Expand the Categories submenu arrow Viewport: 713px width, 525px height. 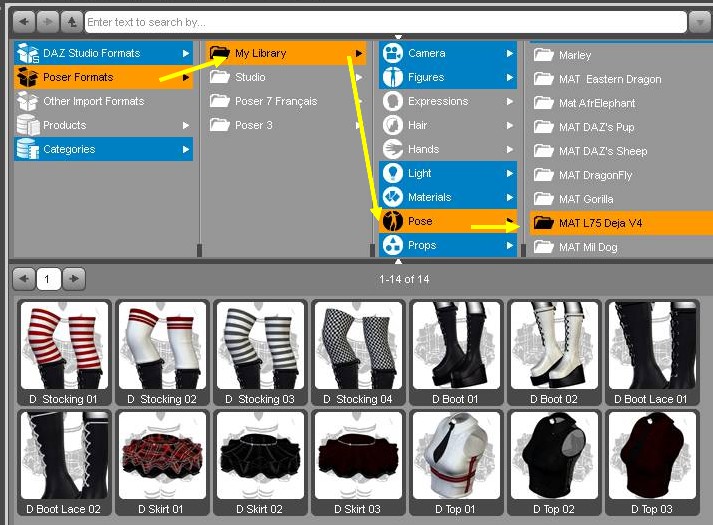tap(186, 149)
